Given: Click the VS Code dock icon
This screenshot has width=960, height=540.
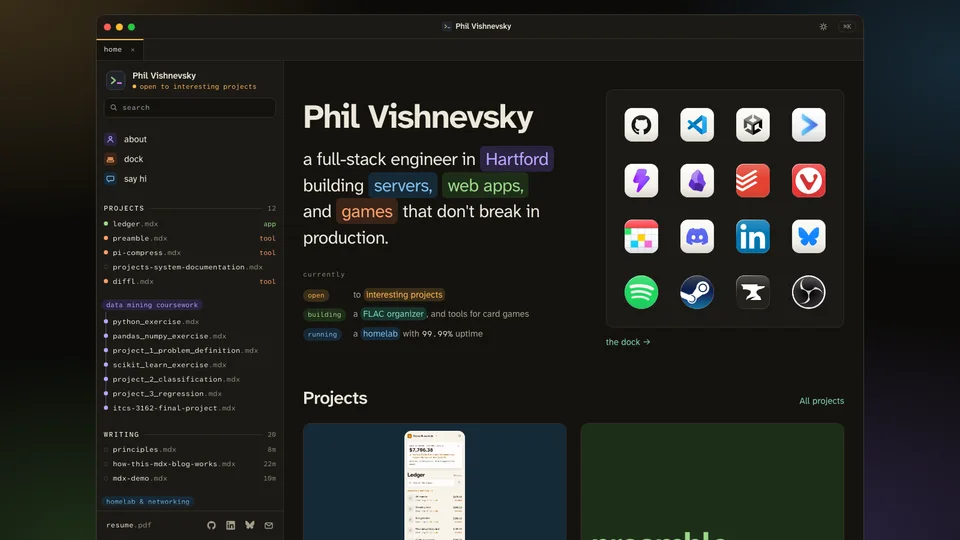Looking at the screenshot, I should click(697, 125).
